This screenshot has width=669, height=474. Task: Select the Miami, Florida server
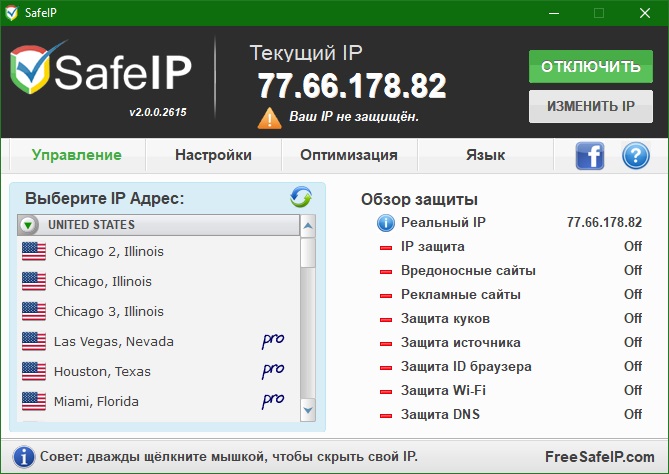tap(159, 401)
